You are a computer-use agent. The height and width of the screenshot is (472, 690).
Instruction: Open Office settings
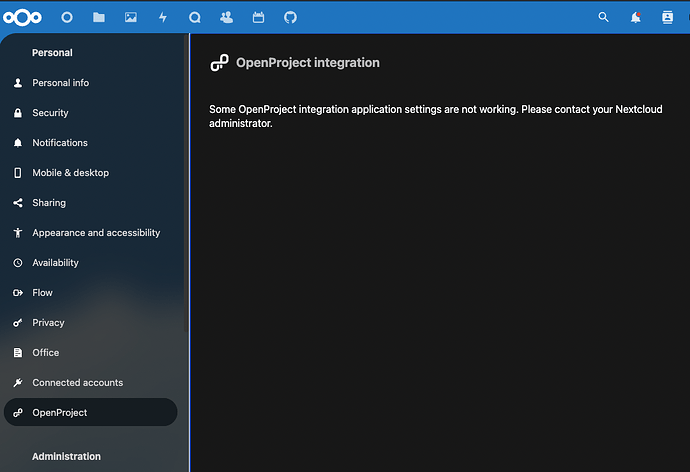click(x=91, y=353)
